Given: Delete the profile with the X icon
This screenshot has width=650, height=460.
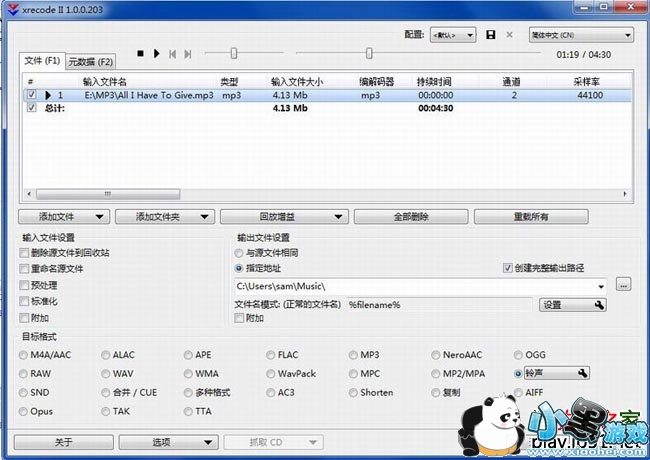Looking at the screenshot, I should (509, 35).
